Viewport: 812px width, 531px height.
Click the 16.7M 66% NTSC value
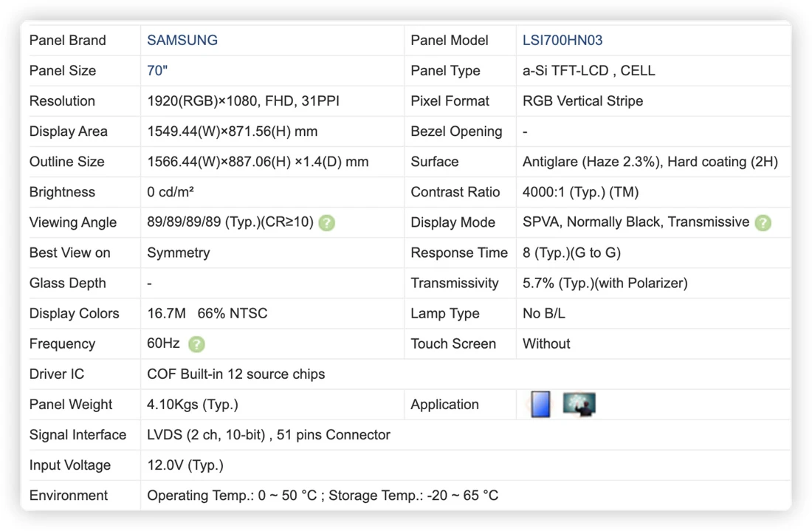207,313
